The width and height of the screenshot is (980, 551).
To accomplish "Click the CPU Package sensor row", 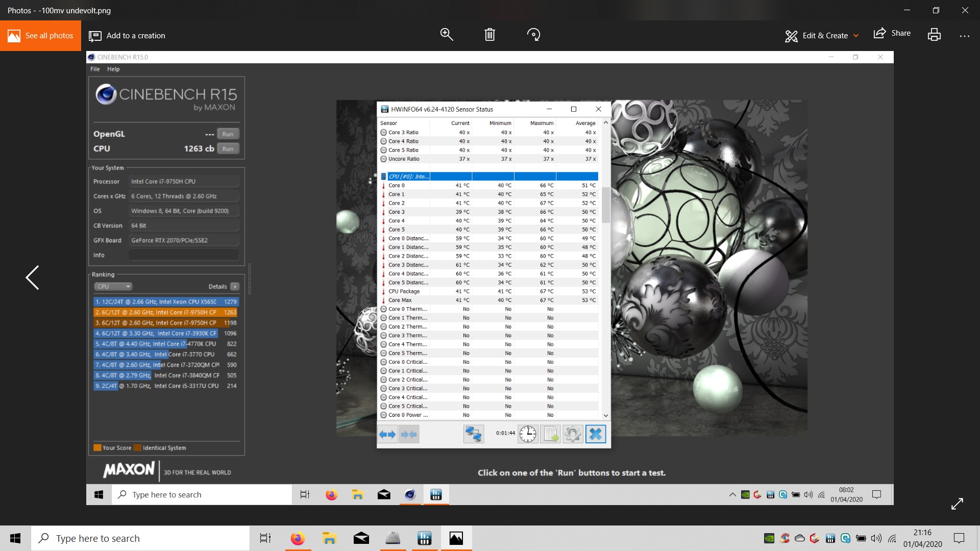I will 489,291.
